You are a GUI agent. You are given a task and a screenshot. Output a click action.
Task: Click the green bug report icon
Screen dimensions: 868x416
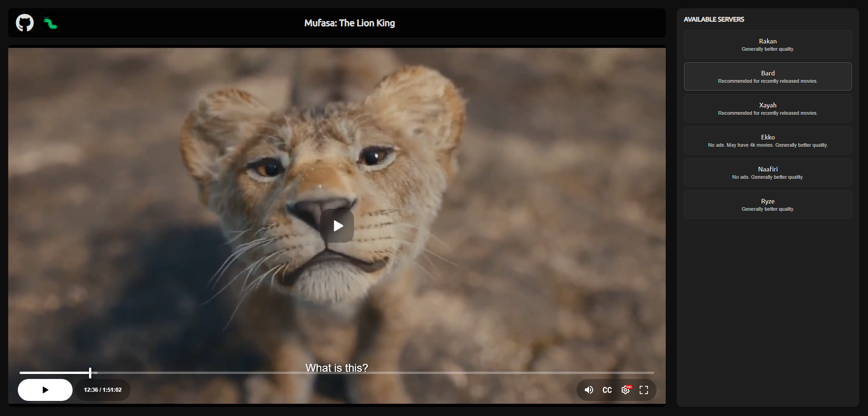pyautogui.click(x=50, y=23)
